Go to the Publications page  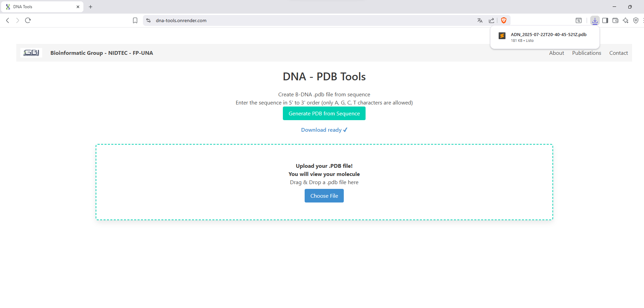[x=586, y=53]
